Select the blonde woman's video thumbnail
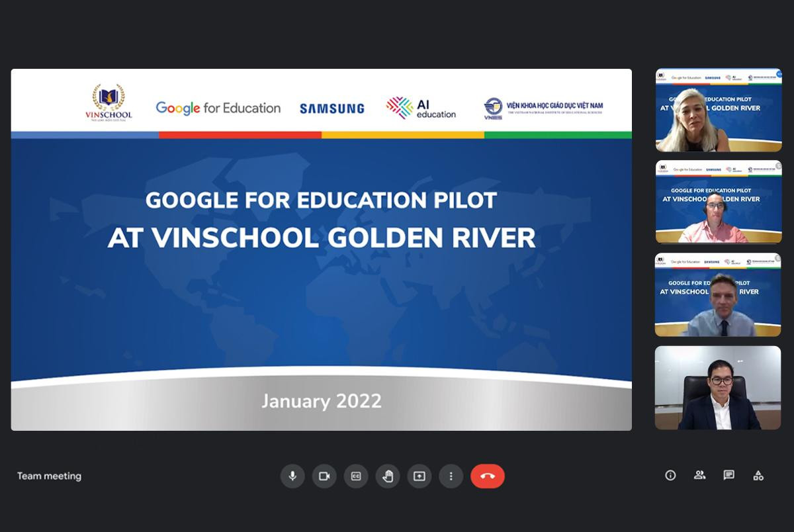Viewport: 794px width, 532px height. (718, 110)
